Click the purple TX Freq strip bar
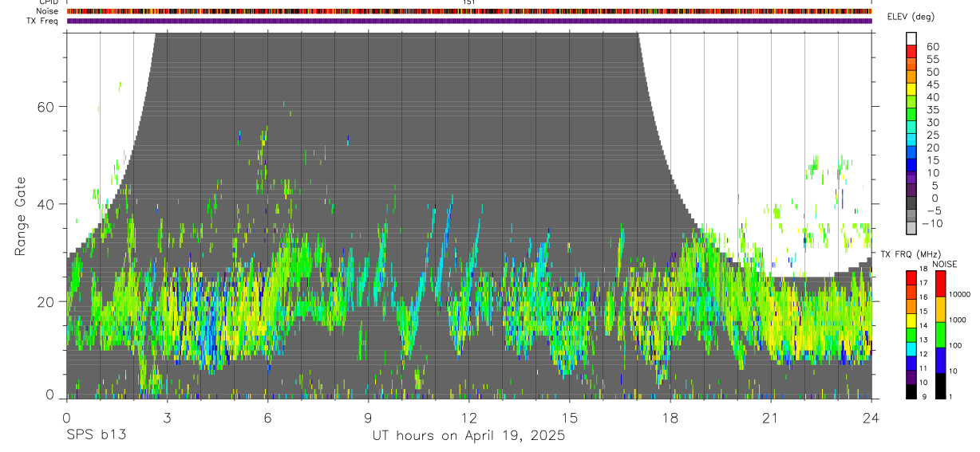Image resolution: width=980 pixels, height=452 pixels. [469, 21]
